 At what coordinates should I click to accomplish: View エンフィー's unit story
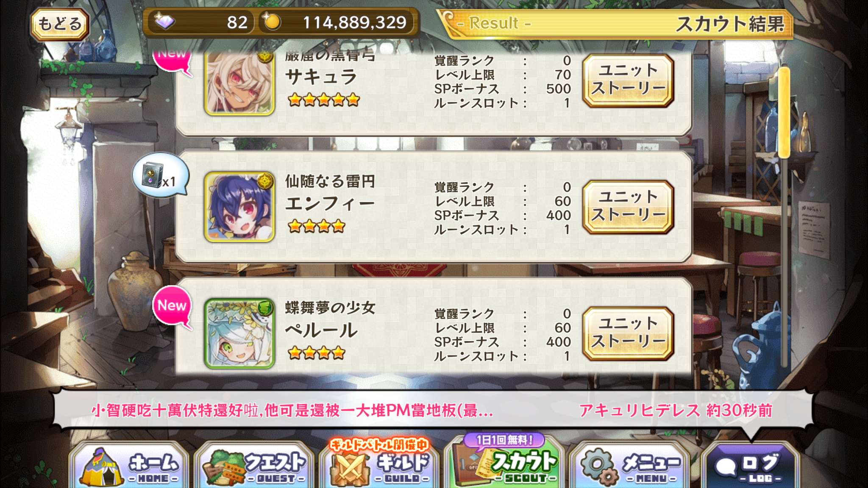628,207
